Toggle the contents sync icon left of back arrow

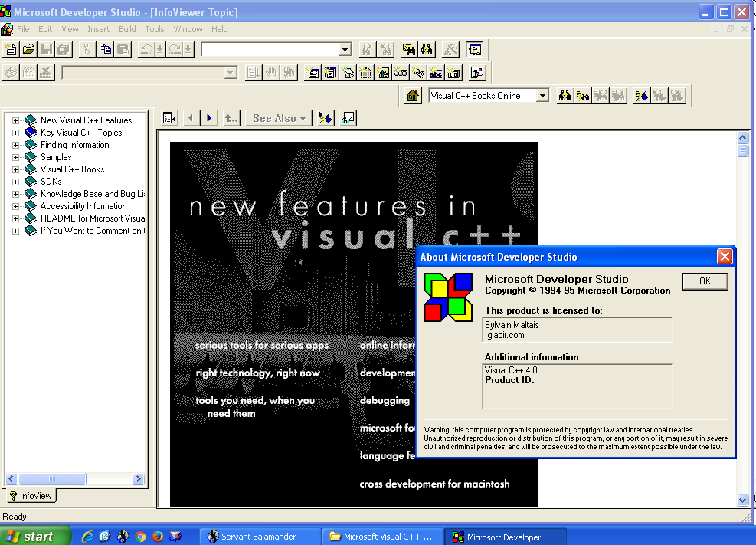click(170, 118)
